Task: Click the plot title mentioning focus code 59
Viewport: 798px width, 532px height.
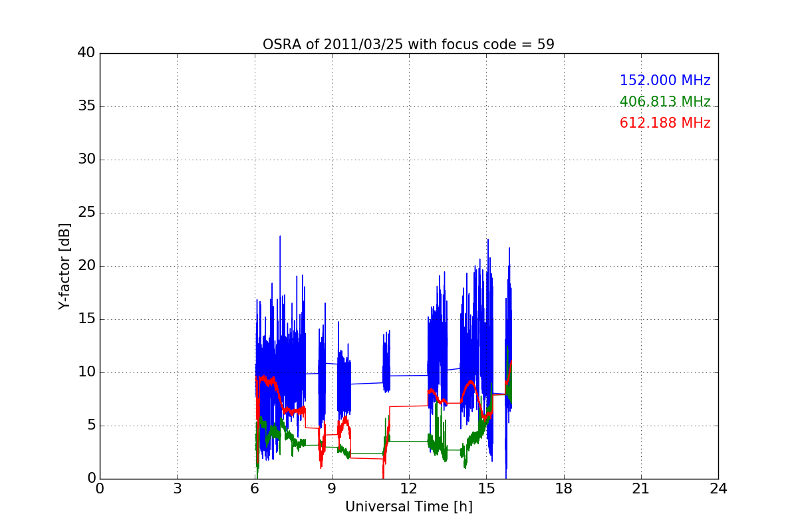Action: click(x=408, y=45)
